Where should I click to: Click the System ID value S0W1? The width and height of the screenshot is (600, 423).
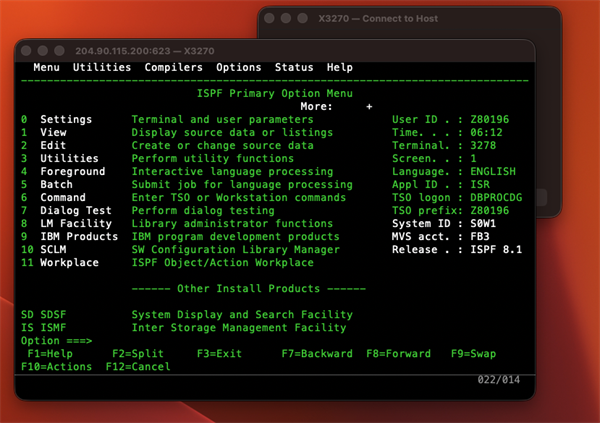(x=483, y=224)
